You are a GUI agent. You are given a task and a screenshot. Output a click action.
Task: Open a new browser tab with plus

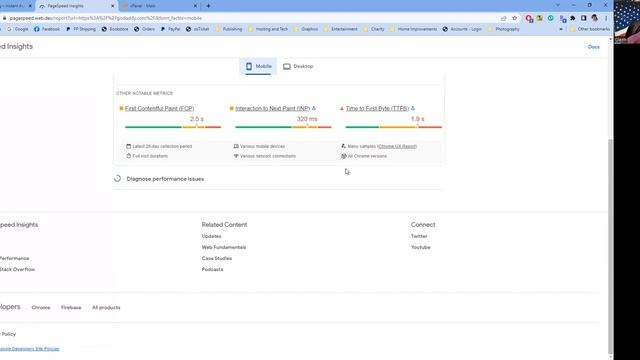point(208,6)
